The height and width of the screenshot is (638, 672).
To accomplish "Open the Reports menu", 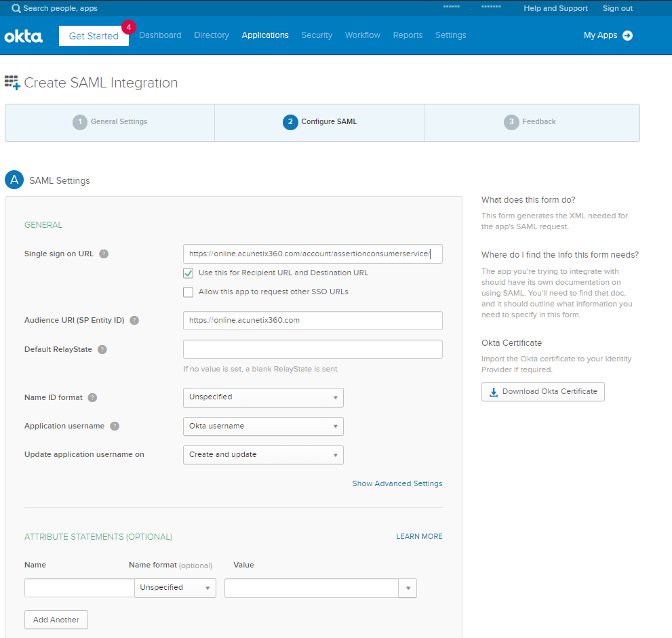I will click(408, 35).
